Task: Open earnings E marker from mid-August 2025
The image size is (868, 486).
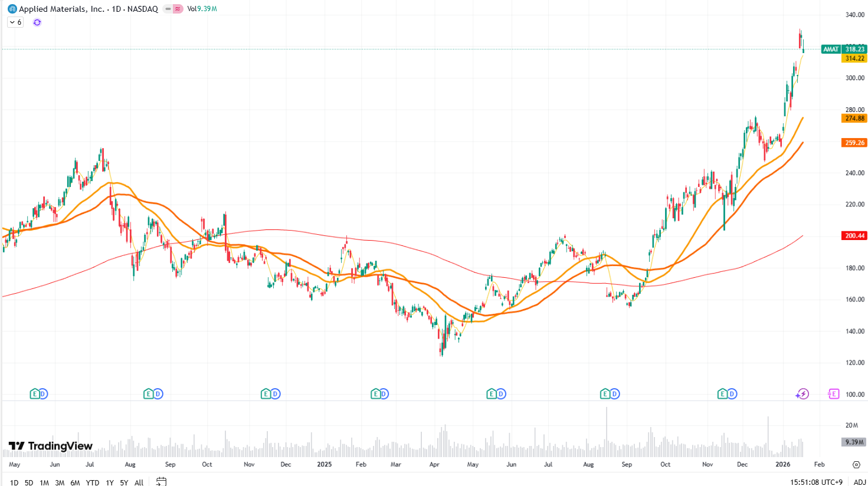Action: (x=605, y=394)
